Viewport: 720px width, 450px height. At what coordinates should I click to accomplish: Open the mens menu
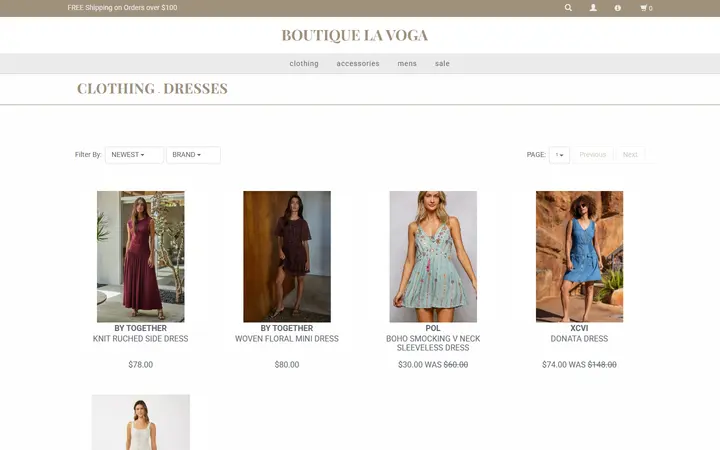tap(407, 63)
